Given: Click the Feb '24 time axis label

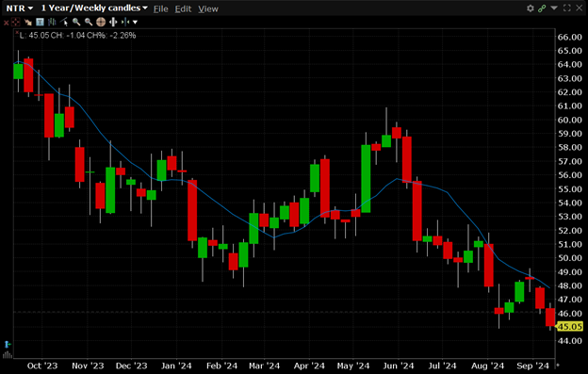Looking at the screenshot, I should pyautogui.click(x=221, y=366).
